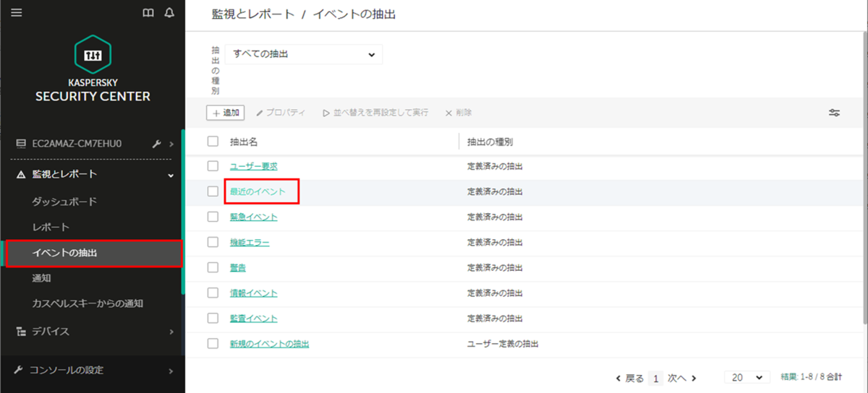This screenshot has height=393, width=868.
Task: Click the notification bell icon
Action: (x=169, y=13)
